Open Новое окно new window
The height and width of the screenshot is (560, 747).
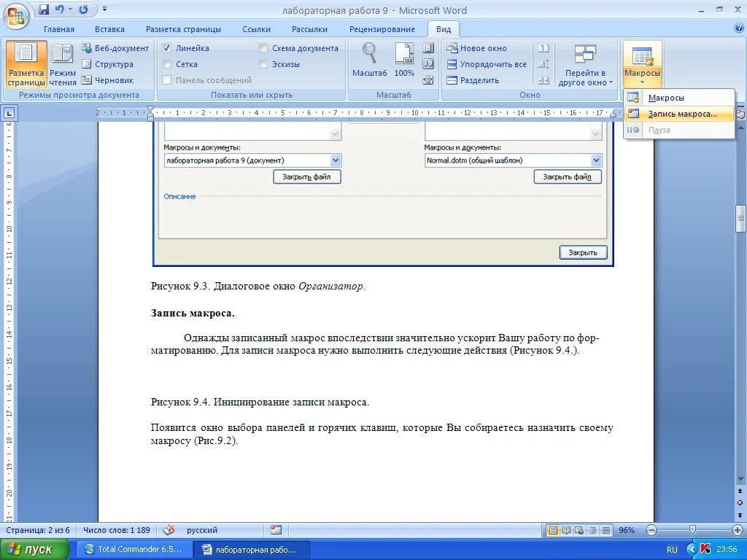476,48
